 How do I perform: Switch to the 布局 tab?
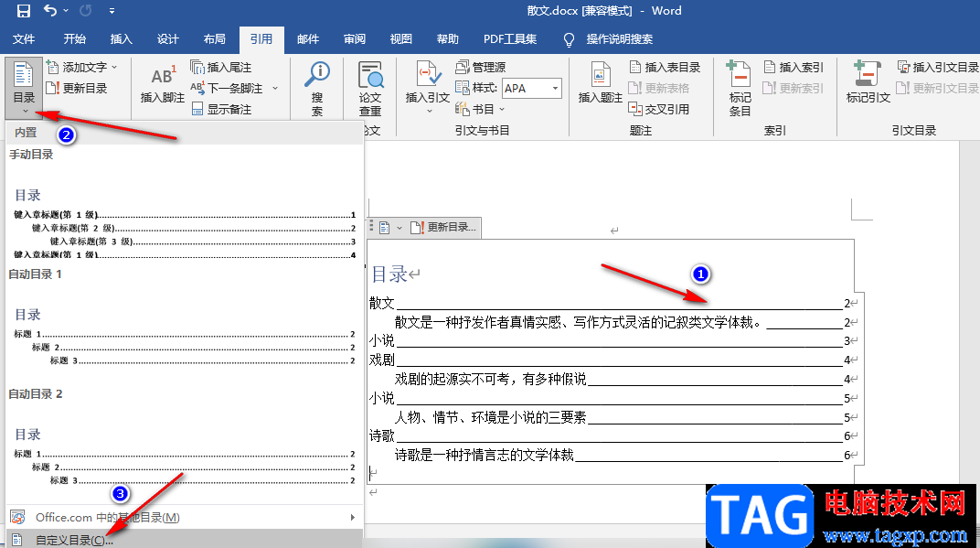coord(214,38)
